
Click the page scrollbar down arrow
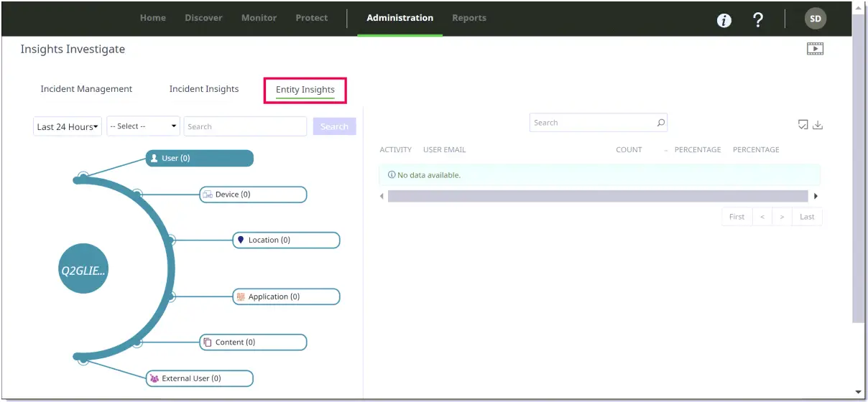(859, 392)
